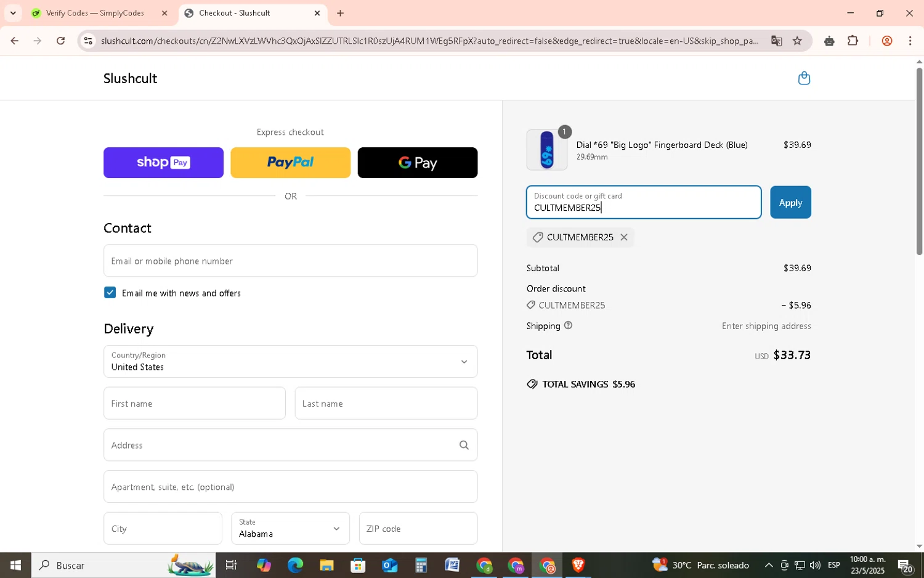This screenshot has height=578, width=924.
Task: Click the shipping info question mark icon
Action: pos(568,325)
